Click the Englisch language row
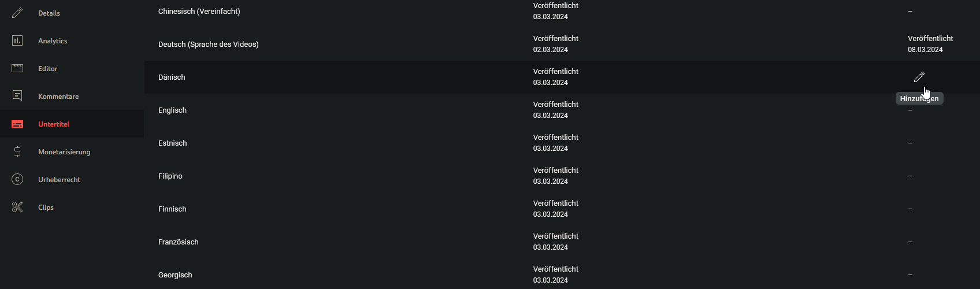Image resolution: width=980 pixels, height=289 pixels. [172, 110]
